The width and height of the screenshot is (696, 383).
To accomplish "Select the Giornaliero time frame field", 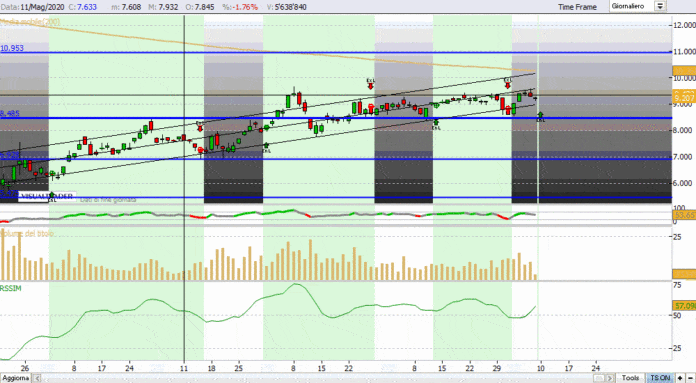I will coord(632,6).
